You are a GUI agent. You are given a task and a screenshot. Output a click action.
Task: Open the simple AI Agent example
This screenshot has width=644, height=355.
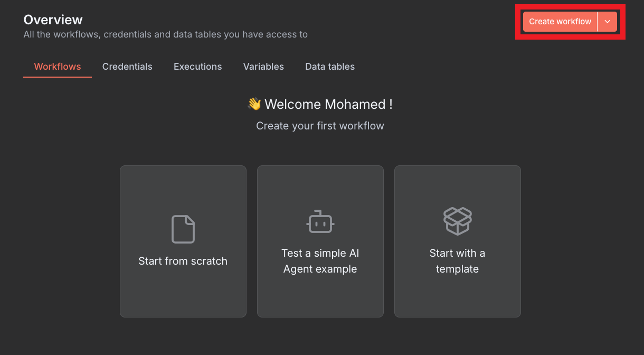(x=320, y=241)
